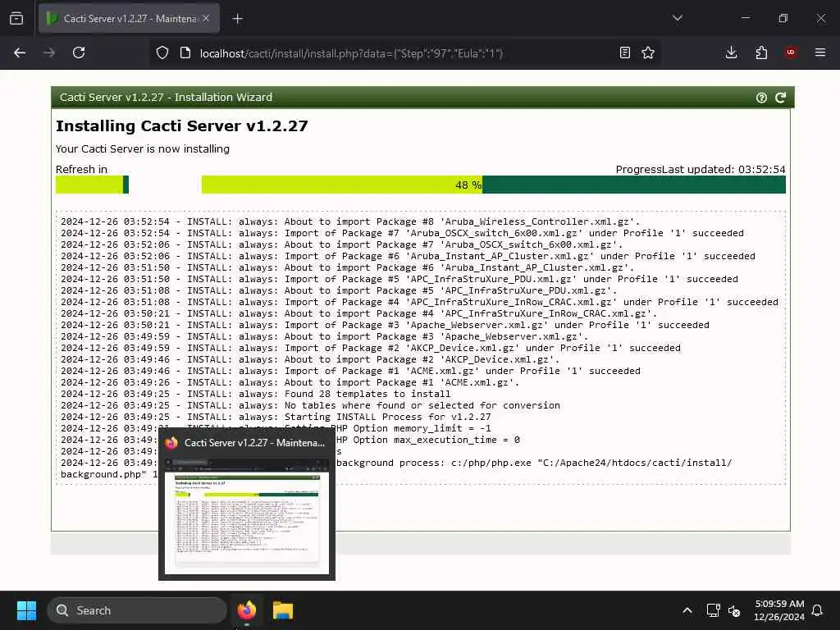The image size is (840, 630).
Task: Select the Cacti Server v1.2.27 tab
Action: 129,19
